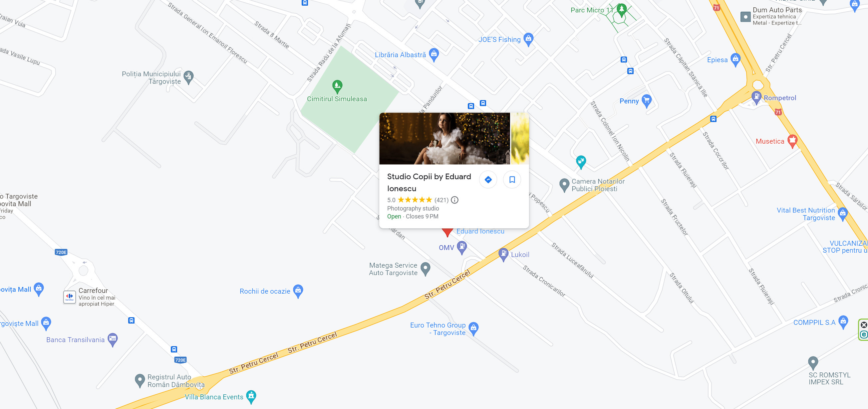868x409 pixels.
Task: Open the rating info icon beside 421 reviews
Action: 454,200
